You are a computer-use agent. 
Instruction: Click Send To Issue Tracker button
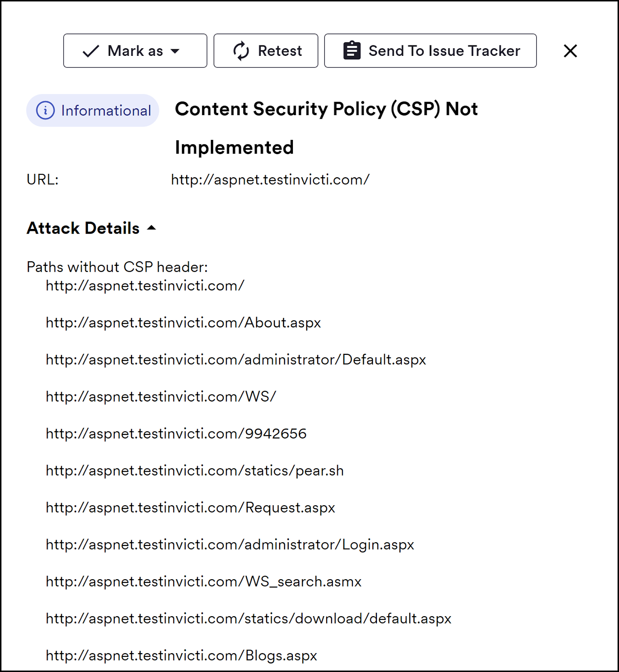(x=430, y=51)
